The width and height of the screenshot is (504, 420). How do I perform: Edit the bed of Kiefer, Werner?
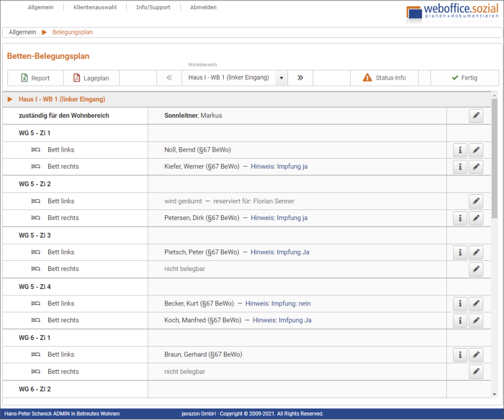476,167
